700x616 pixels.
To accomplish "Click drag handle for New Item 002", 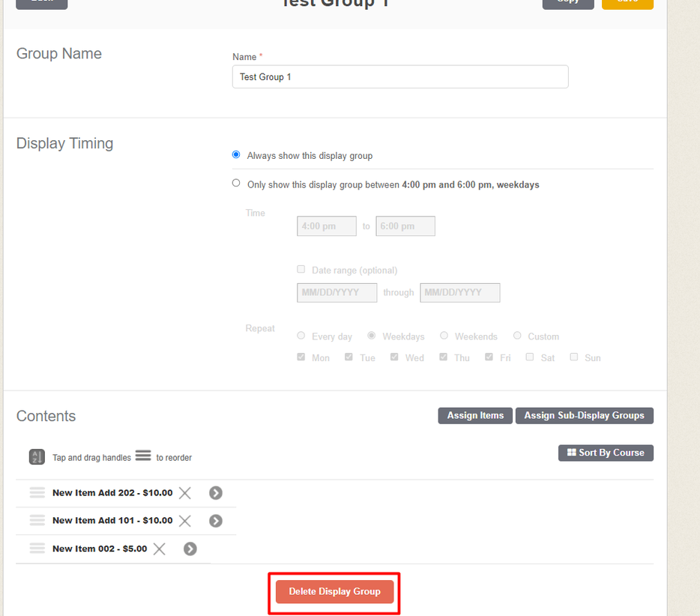I will (x=37, y=549).
